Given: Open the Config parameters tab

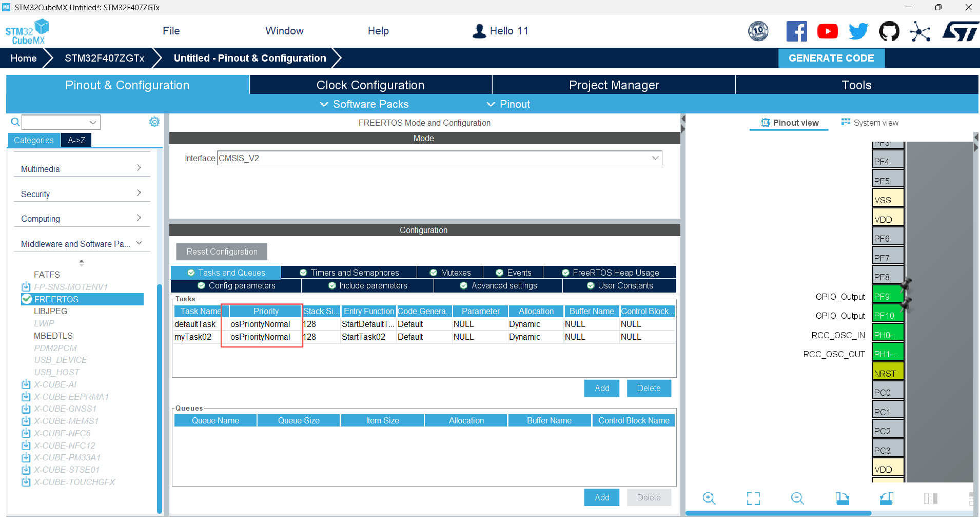Looking at the screenshot, I should [236, 285].
